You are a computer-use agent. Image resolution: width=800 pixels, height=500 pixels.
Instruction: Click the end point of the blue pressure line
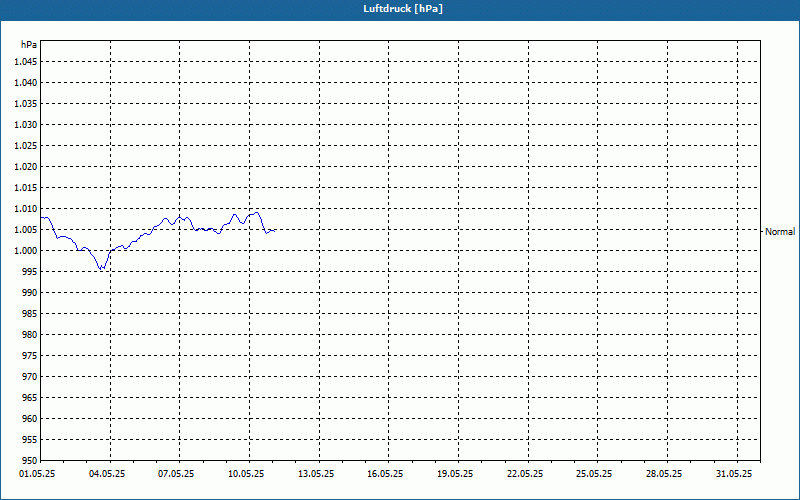tap(274, 231)
